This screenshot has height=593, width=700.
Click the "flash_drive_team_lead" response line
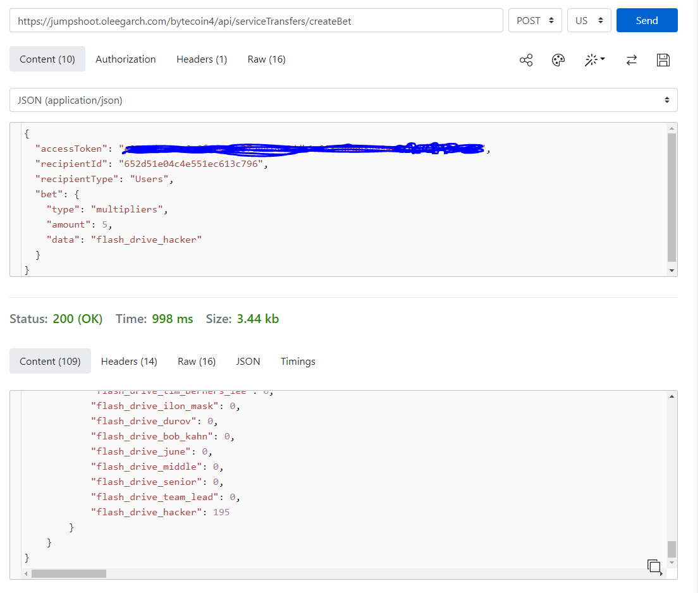click(165, 497)
